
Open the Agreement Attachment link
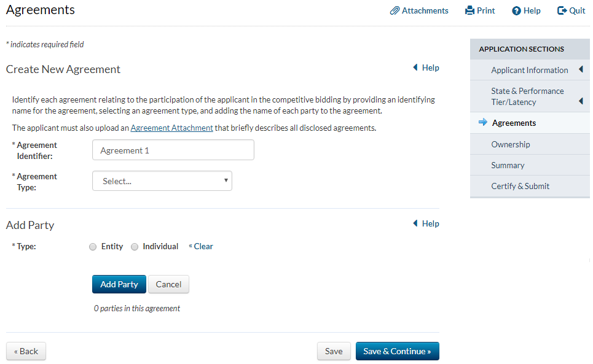tap(171, 128)
